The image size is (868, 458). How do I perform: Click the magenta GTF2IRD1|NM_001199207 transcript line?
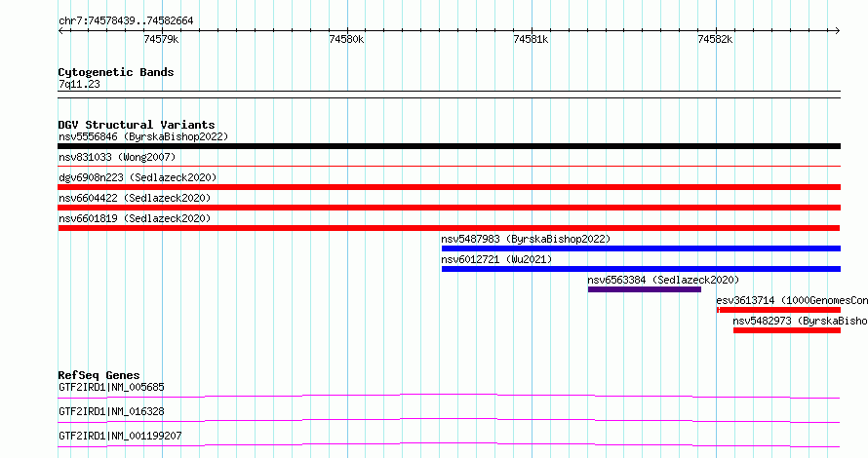pyautogui.click(x=449, y=444)
